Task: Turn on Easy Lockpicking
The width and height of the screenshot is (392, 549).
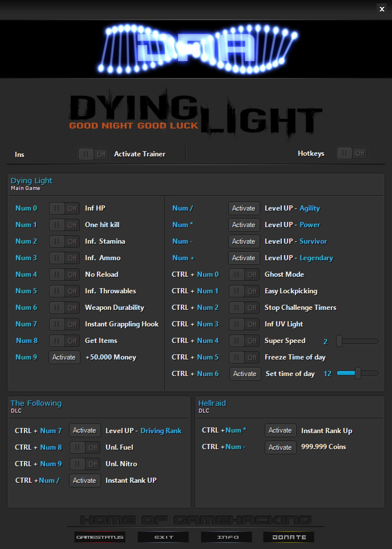Action: pos(244,291)
